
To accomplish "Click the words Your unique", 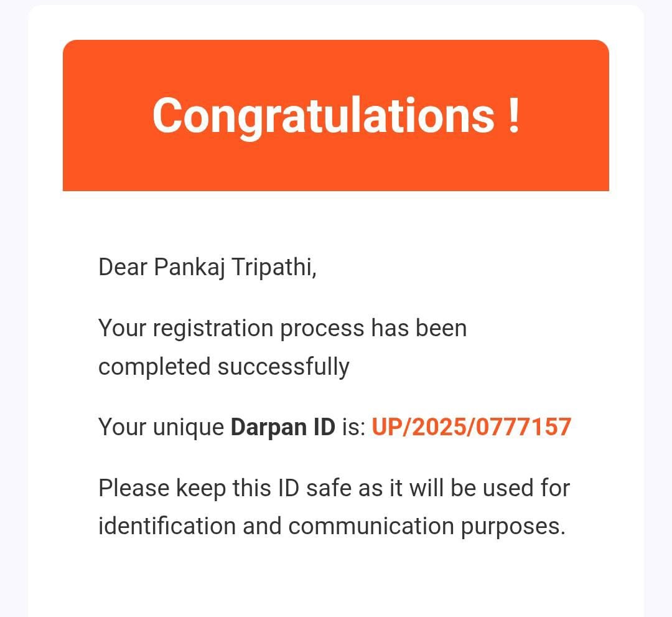I will click(161, 427).
